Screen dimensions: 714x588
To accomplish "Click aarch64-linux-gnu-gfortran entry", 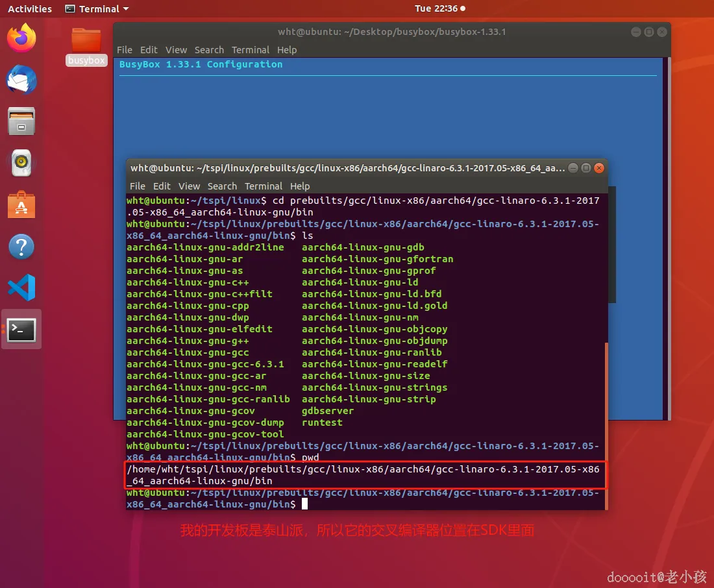I will click(x=378, y=259).
